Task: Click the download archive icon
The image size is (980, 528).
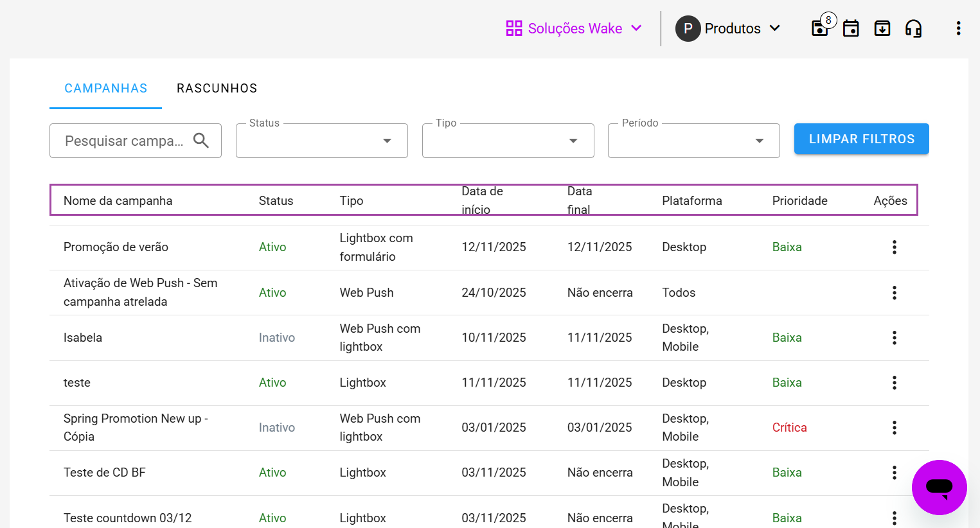Action: (x=882, y=28)
